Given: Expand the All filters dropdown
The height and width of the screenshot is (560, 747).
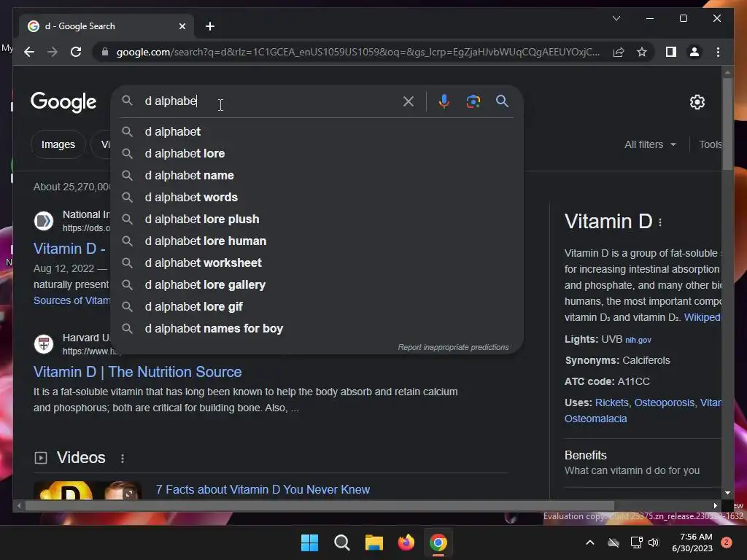Looking at the screenshot, I should tap(650, 144).
